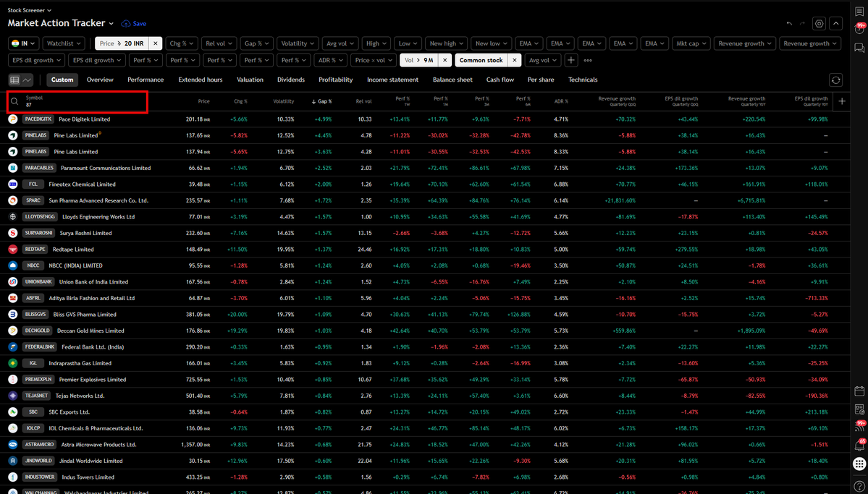Switch to the table view icon
This screenshot has height=494, width=868.
15,80
